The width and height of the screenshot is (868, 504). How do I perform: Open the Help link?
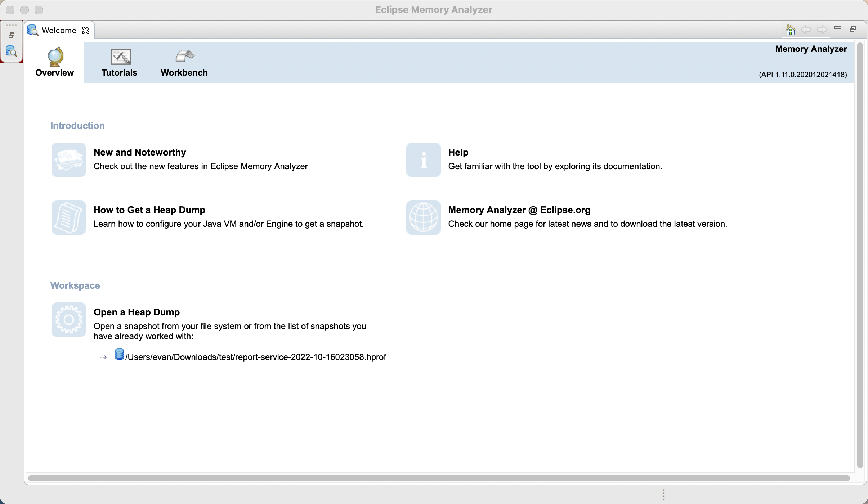pyautogui.click(x=458, y=152)
